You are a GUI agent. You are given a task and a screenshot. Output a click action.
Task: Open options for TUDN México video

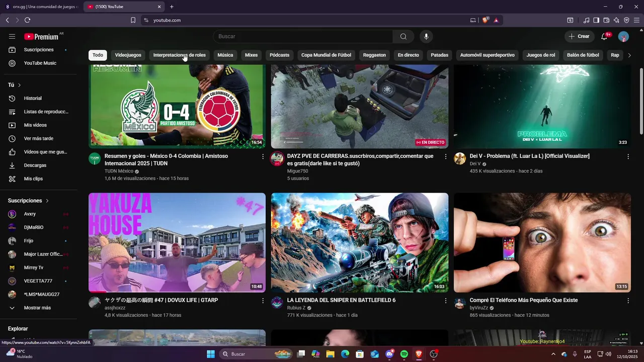(263, 156)
